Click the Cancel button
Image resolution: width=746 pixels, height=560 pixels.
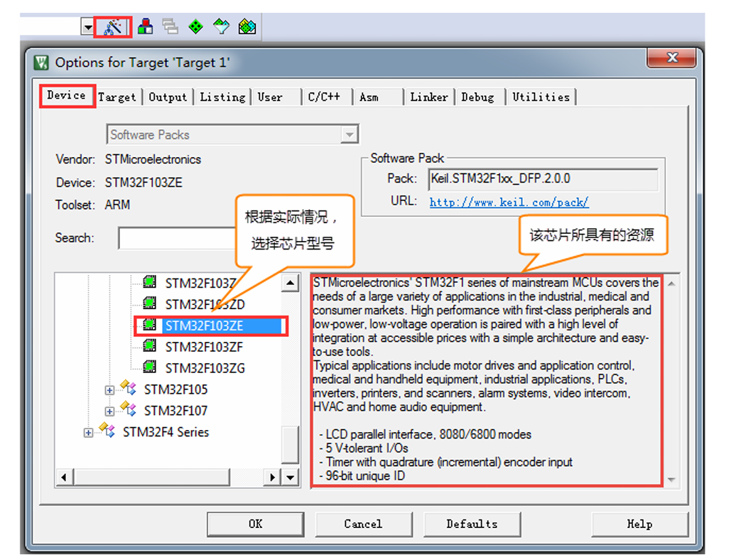click(364, 524)
